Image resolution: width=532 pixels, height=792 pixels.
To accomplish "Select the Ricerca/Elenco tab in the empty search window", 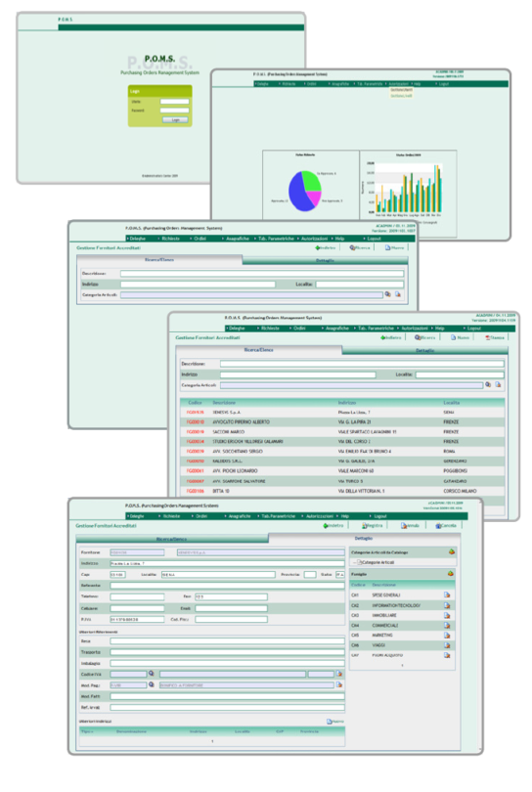I will point(159,260).
